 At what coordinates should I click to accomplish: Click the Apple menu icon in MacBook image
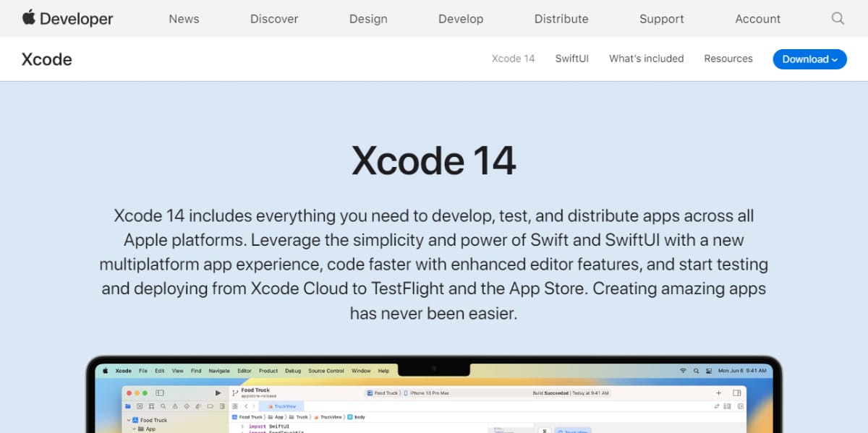coord(105,371)
